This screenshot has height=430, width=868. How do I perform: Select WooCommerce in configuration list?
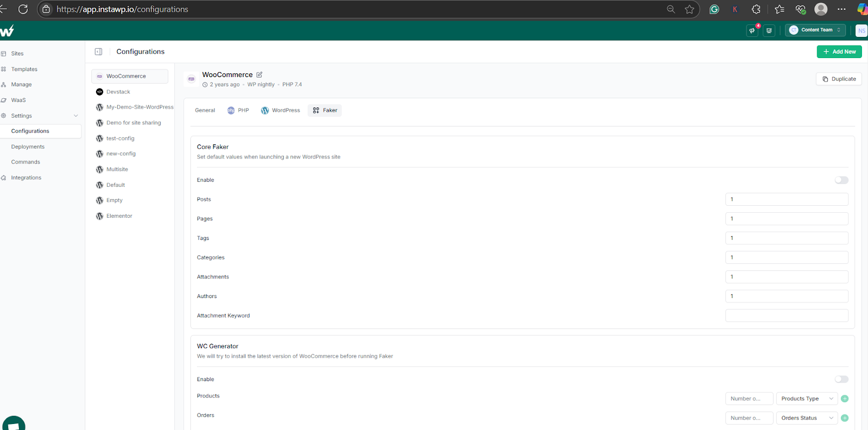point(130,76)
